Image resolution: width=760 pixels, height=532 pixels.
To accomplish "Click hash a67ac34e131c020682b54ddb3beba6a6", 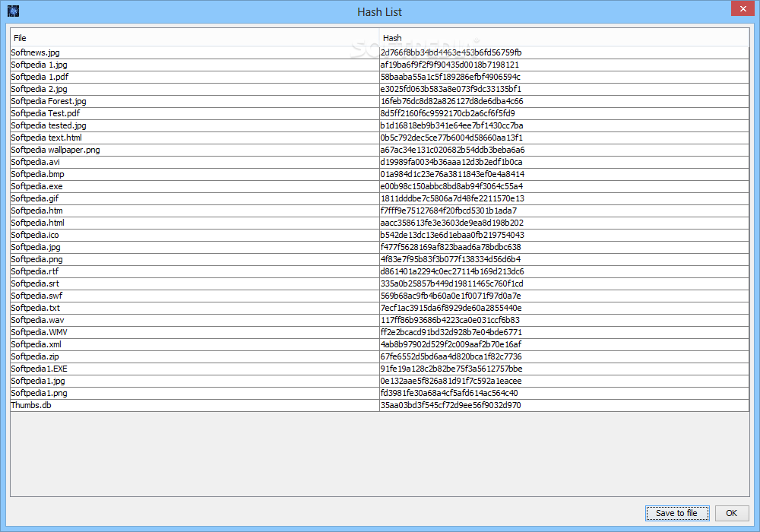I will (453, 150).
